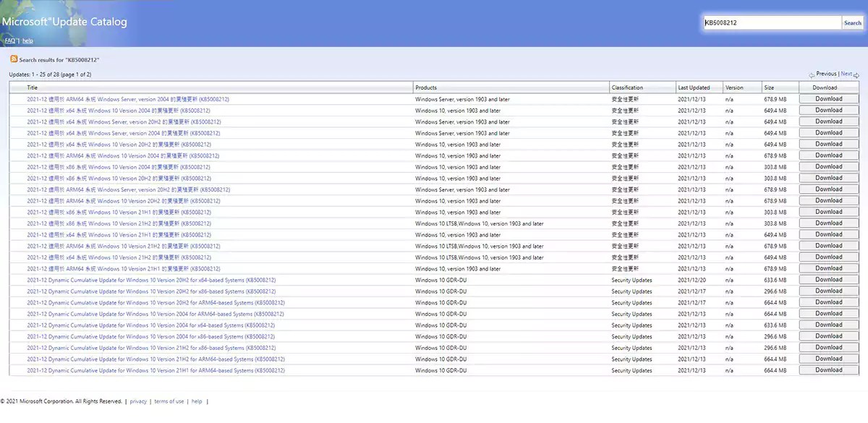
Task: Open Dynamic Update 21H2 ARM64-based Systems link
Action: (156, 359)
